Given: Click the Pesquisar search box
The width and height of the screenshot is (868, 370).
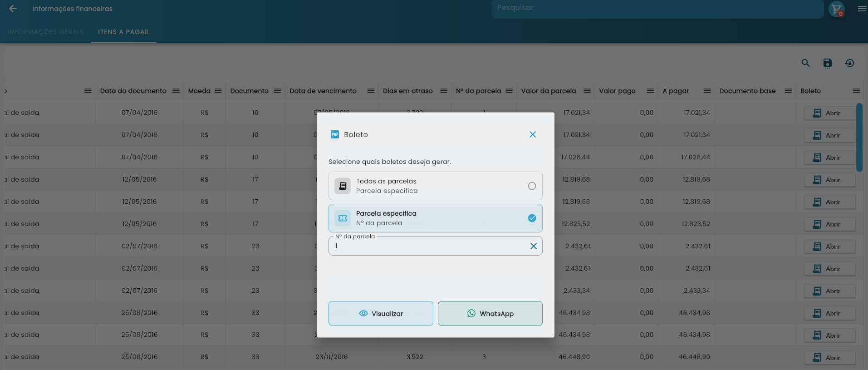Looking at the screenshot, I should (x=657, y=9).
